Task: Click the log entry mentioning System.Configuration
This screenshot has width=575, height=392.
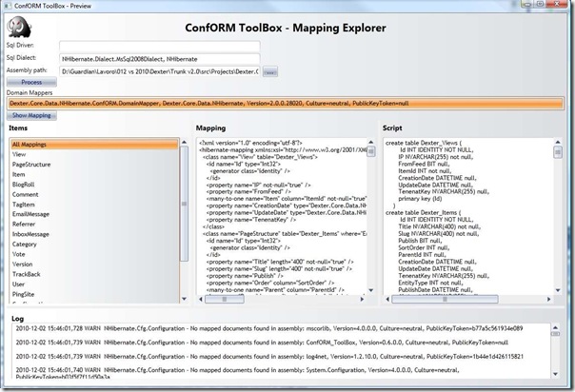Action: tap(237, 373)
